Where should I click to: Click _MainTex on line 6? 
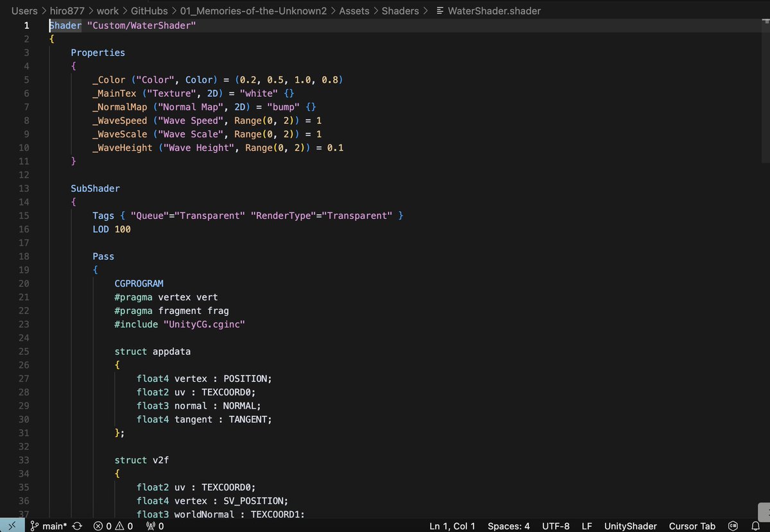(115, 94)
